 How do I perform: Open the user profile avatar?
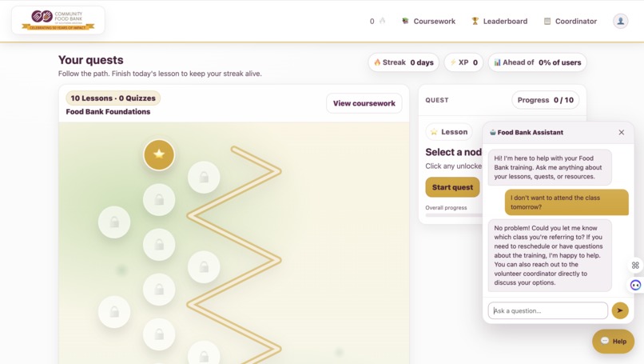point(621,21)
